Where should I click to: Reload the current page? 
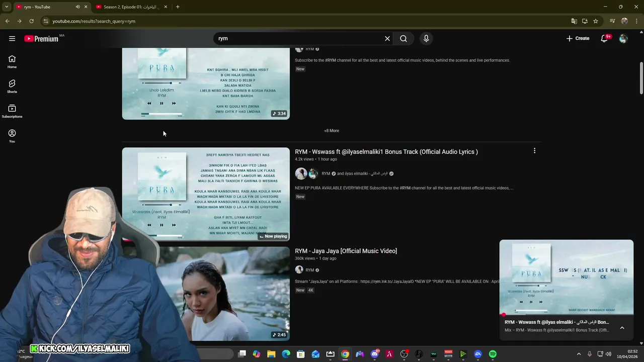(x=31, y=21)
